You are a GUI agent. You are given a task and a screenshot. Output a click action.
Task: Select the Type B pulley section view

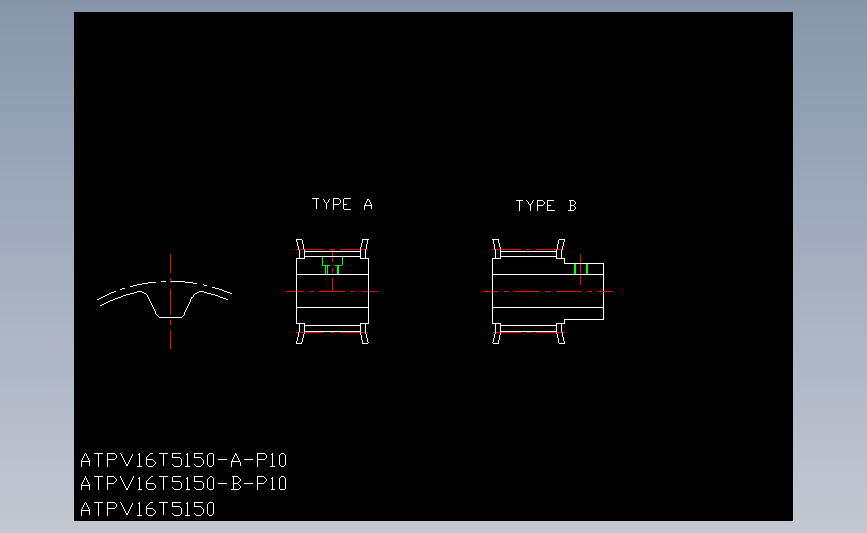tap(548, 291)
